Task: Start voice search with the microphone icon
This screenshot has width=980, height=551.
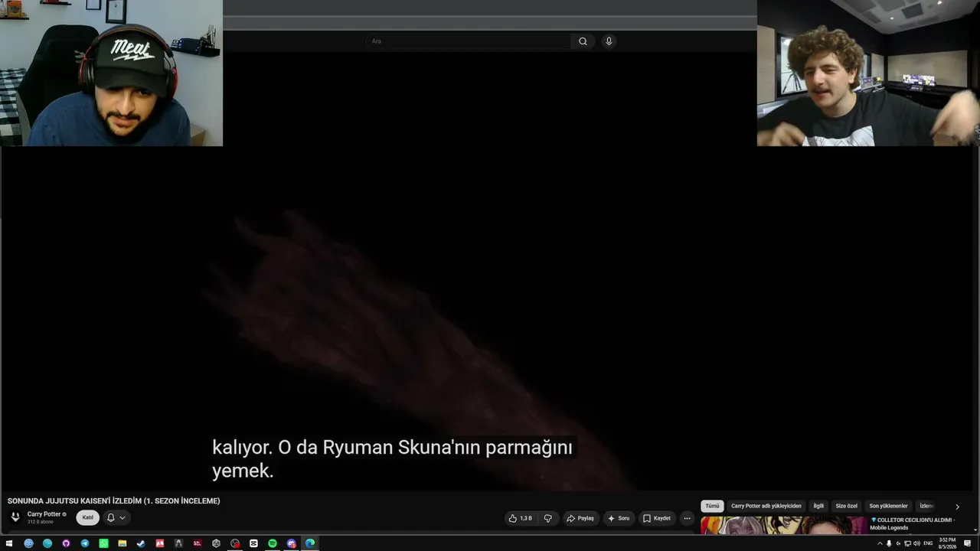Action: [609, 41]
